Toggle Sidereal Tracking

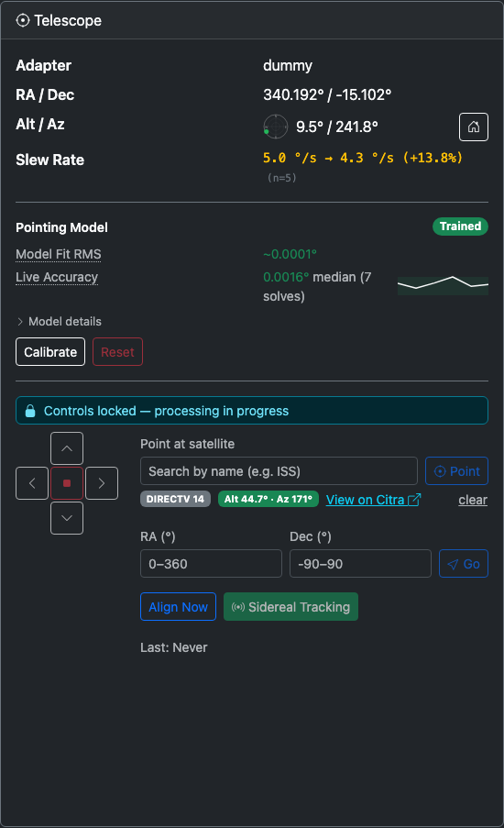point(290,607)
